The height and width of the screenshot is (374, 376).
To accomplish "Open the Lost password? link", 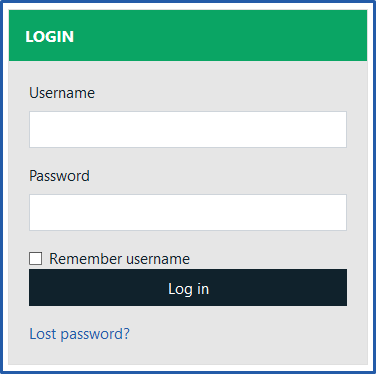I will [x=79, y=334].
